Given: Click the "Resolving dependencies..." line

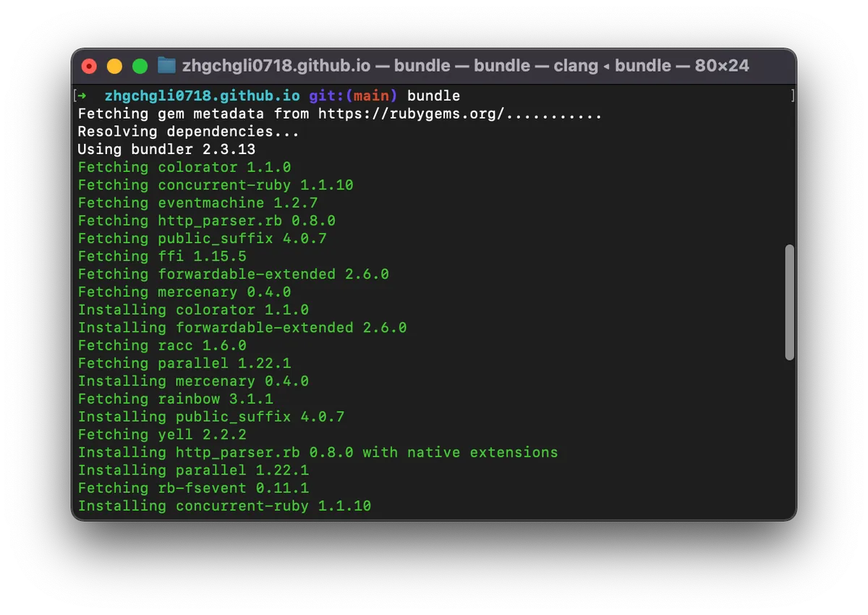Looking at the screenshot, I should pyautogui.click(x=188, y=132).
